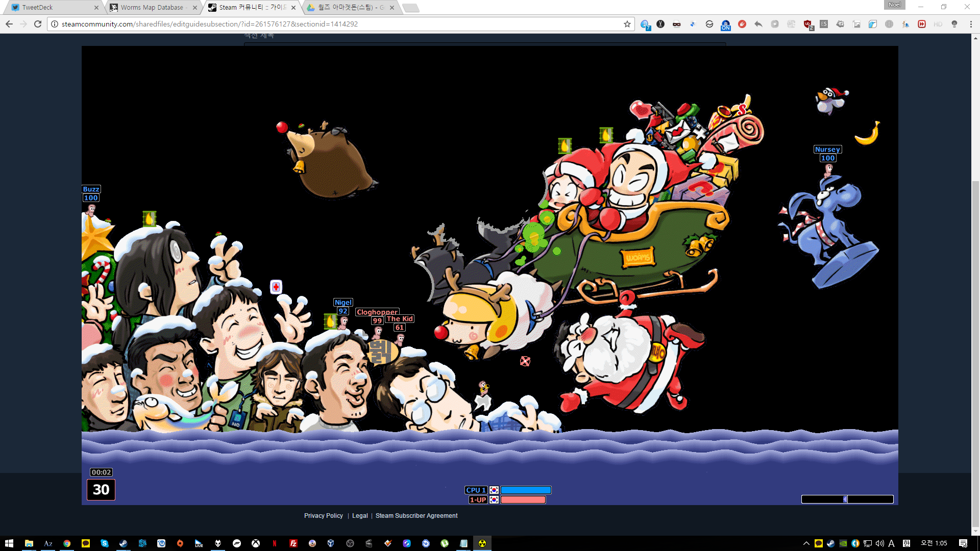Toggle the ON-badged extension icon
980x551 pixels.
(x=725, y=24)
